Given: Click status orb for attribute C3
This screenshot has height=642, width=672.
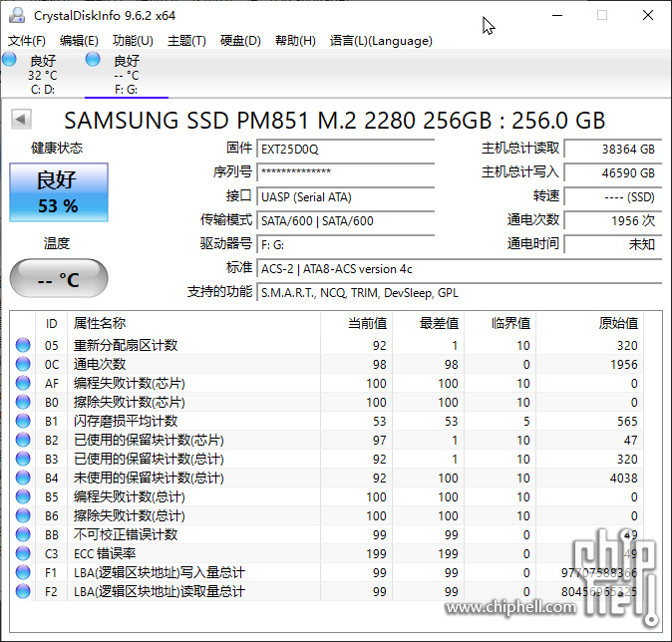Looking at the screenshot, I should click(x=23, y=553).
